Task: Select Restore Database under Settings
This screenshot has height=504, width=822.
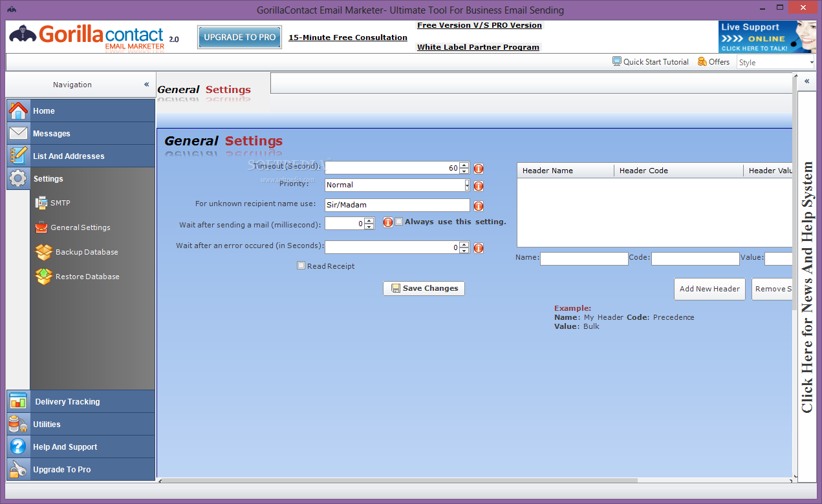Action: tap(87, 277)
